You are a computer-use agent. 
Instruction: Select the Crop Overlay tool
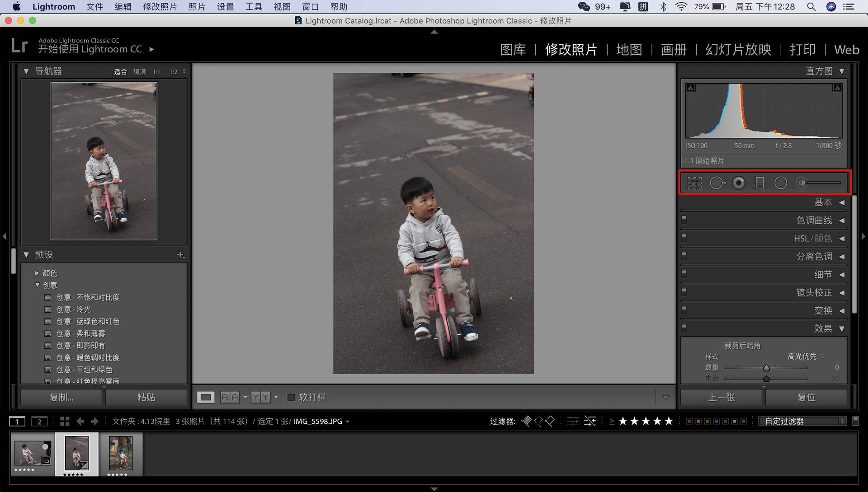pos(694,183)
